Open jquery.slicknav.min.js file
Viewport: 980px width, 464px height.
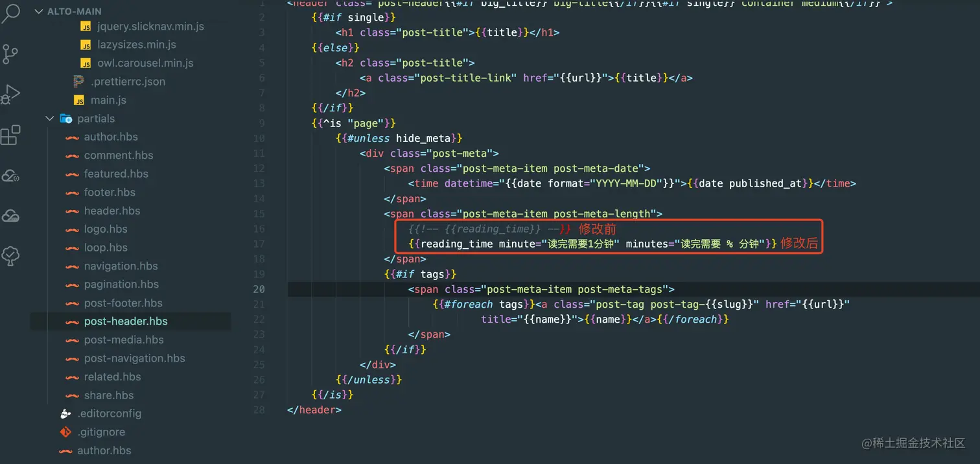tap(150, 27)
